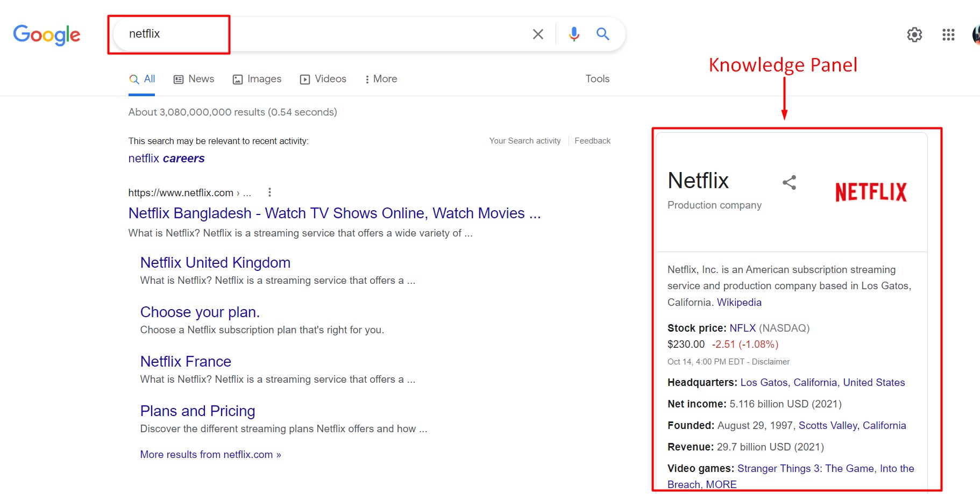Viewport: 980px width, 494px height.
Task: Click the Net income 5.116 billion value
Action: 785,404
